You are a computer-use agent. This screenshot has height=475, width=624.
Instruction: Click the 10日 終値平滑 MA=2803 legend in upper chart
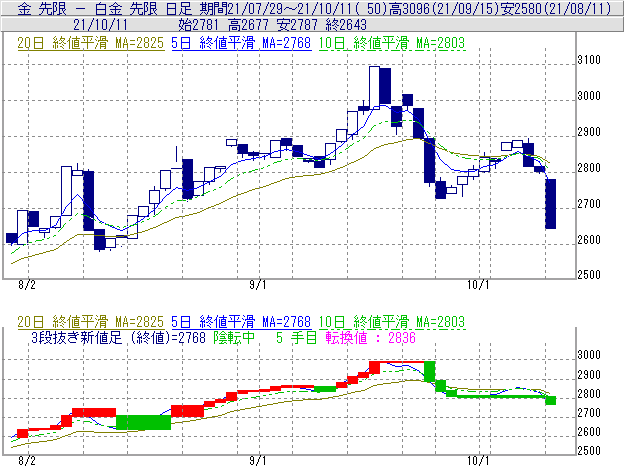click(x=392, y=43)
